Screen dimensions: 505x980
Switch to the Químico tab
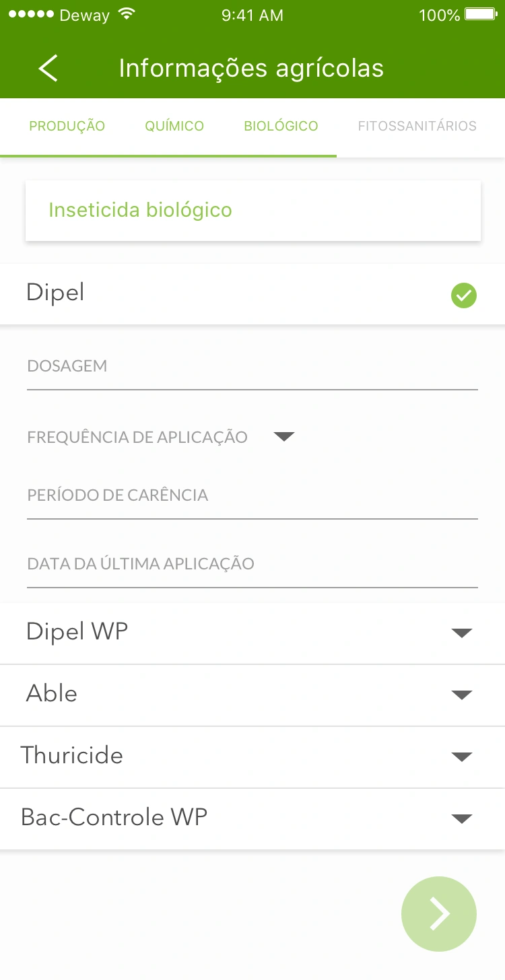174,126
